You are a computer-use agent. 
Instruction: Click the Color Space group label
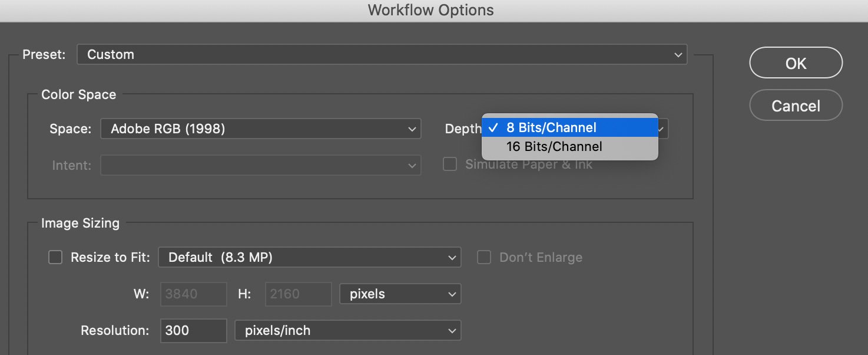point(79,94)
